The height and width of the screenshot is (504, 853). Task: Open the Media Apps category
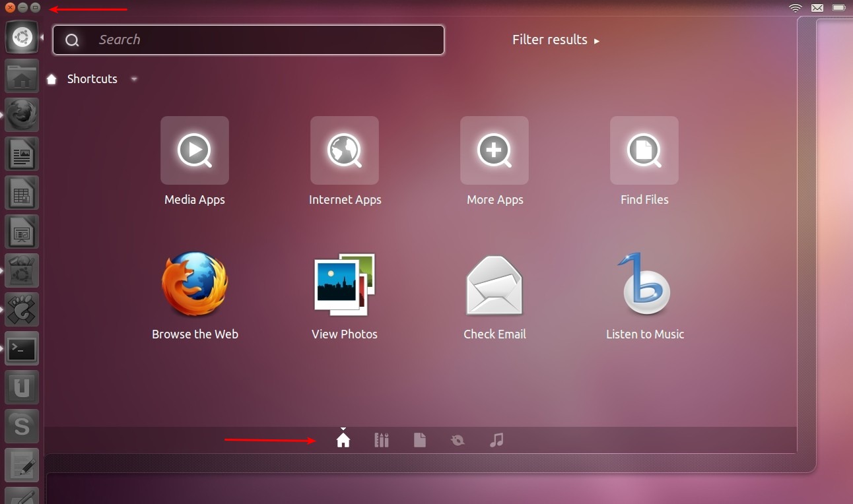[x=194, y=150]
